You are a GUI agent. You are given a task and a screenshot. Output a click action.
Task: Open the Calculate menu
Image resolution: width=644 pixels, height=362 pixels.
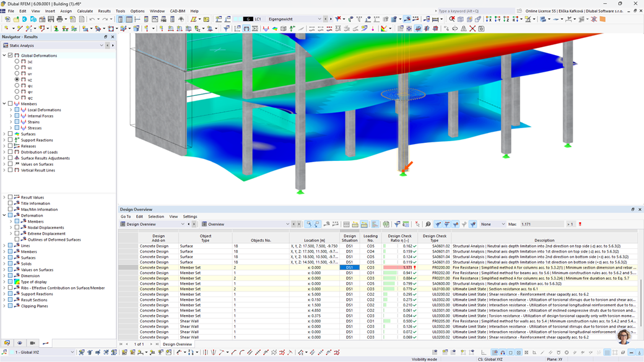click(x=85, y=11)
